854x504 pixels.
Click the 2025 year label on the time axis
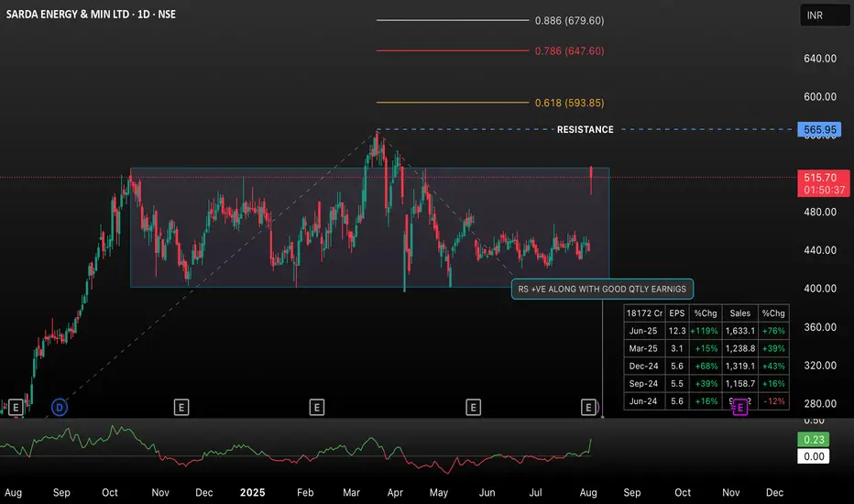[x=252, y=493]
